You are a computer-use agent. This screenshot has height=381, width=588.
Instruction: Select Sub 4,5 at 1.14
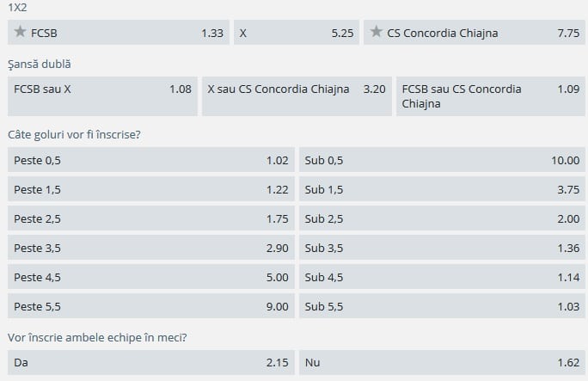coord(442,277)
